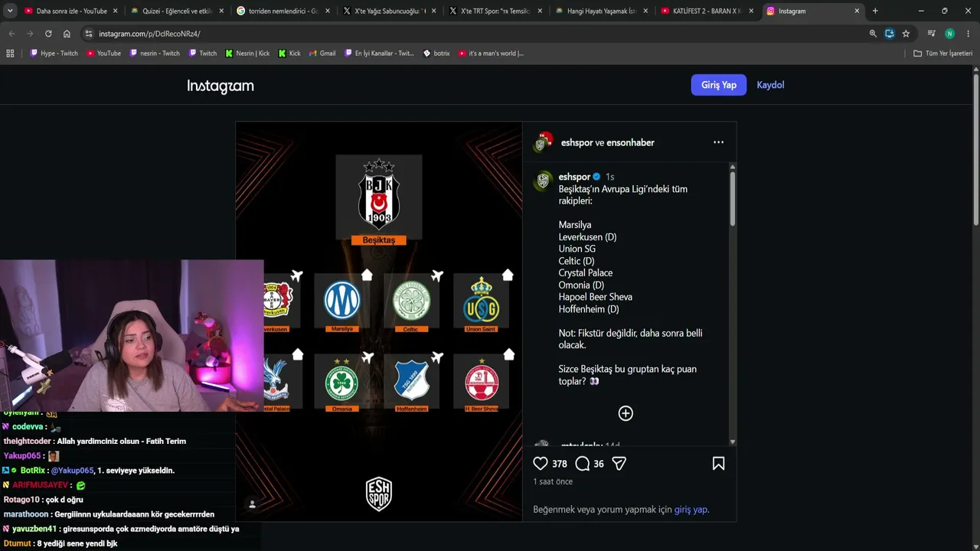Open the 378 likes count
The height and width of the screenshot is (551, 980).
click(x=560, y=464)
